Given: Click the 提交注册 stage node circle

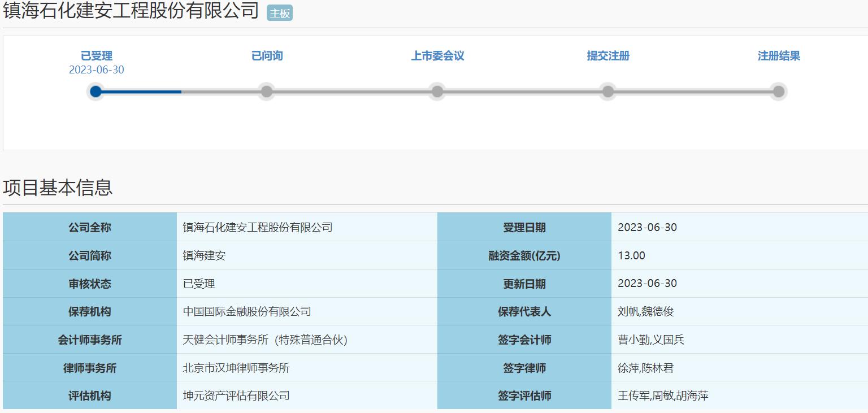Looking at the screenshot, I should click(x=608, y=92).
